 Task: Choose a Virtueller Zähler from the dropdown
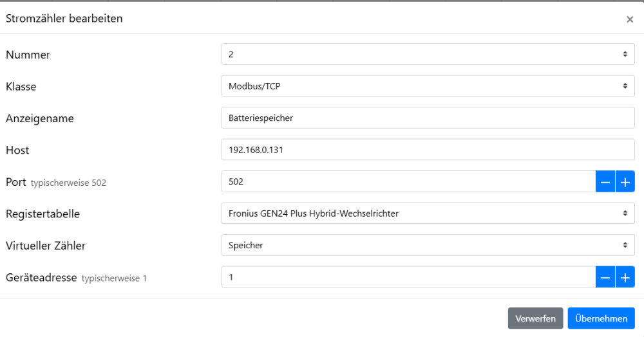pyautogui.click(x=428, y=245)
